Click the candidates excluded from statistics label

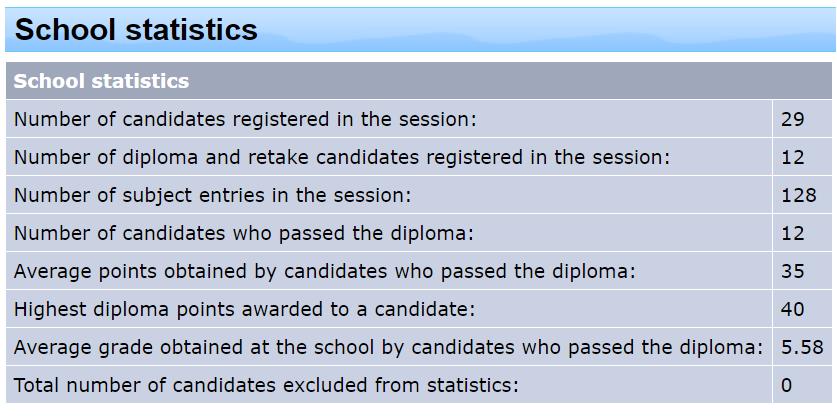[266, 386]
